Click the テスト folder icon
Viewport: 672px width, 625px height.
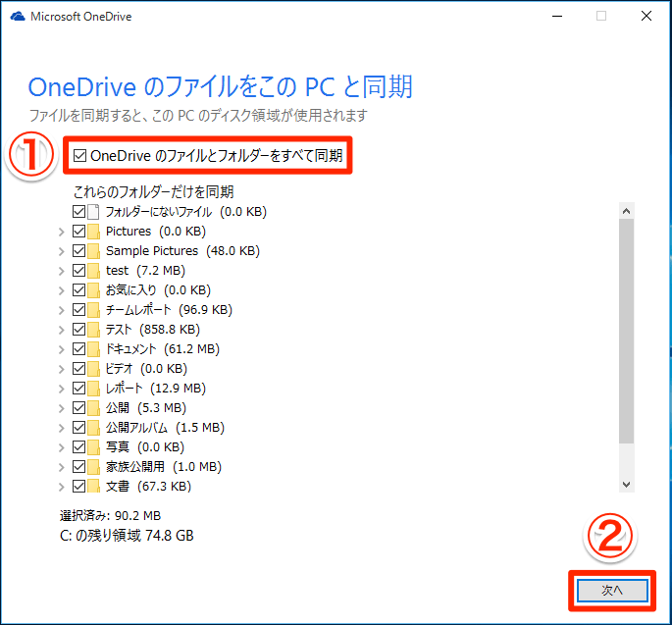tap(93, 330)
